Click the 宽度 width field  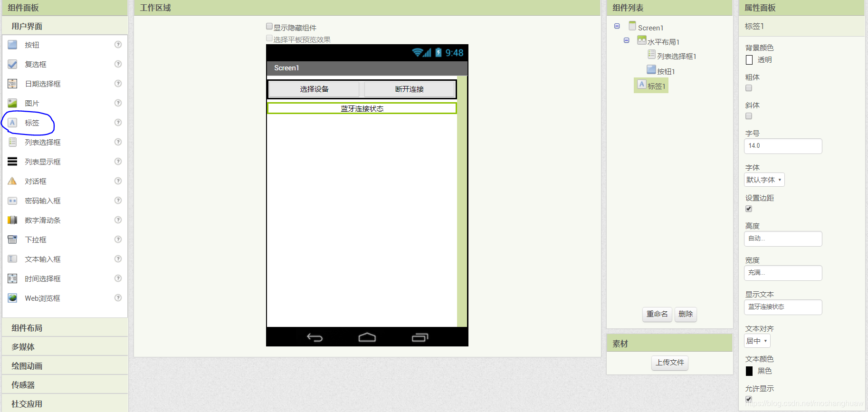click(783, 273)
